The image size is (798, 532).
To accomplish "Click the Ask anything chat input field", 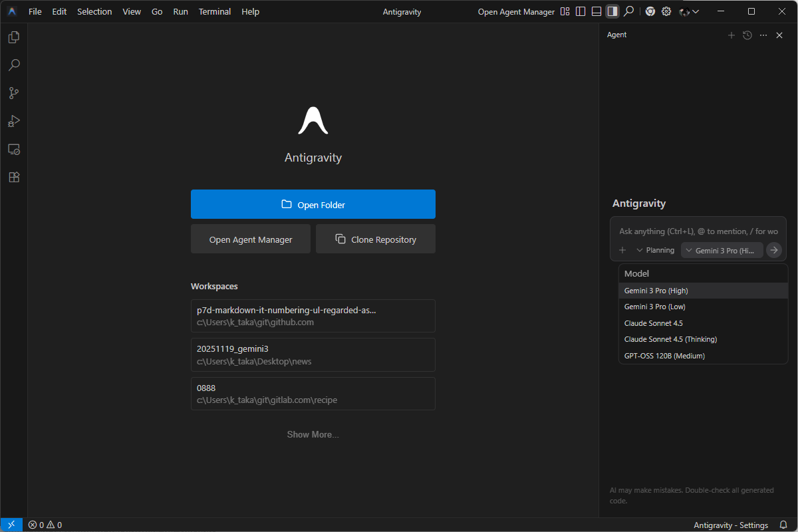I will click(698, 231).
